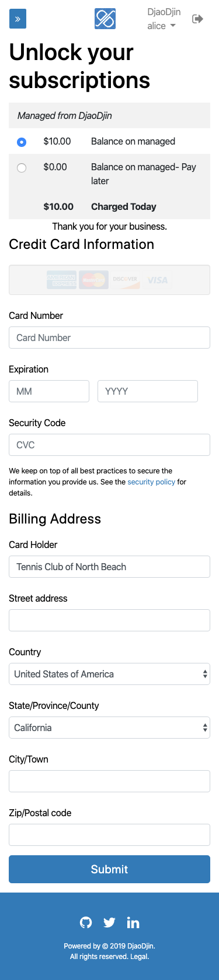Open the sidebar with double-chevron icon
This screenshot has height=980, width=219.
point(18,19)
